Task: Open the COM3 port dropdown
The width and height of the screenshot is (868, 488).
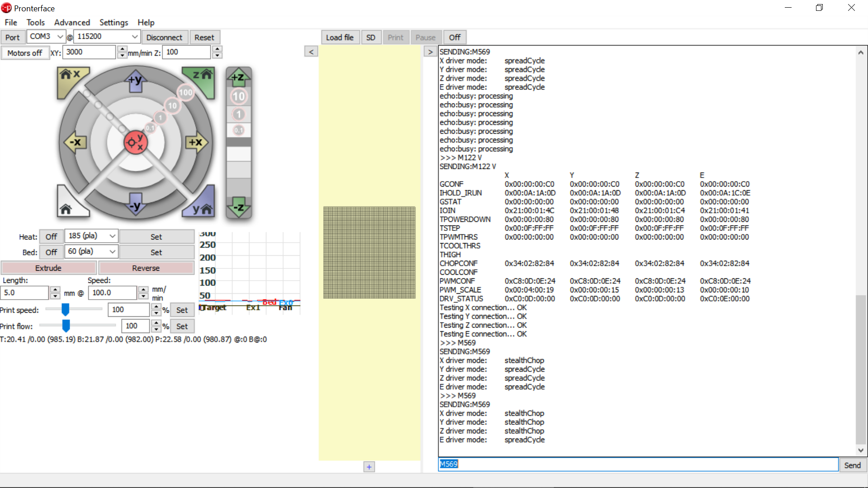Action: (60, 37)
